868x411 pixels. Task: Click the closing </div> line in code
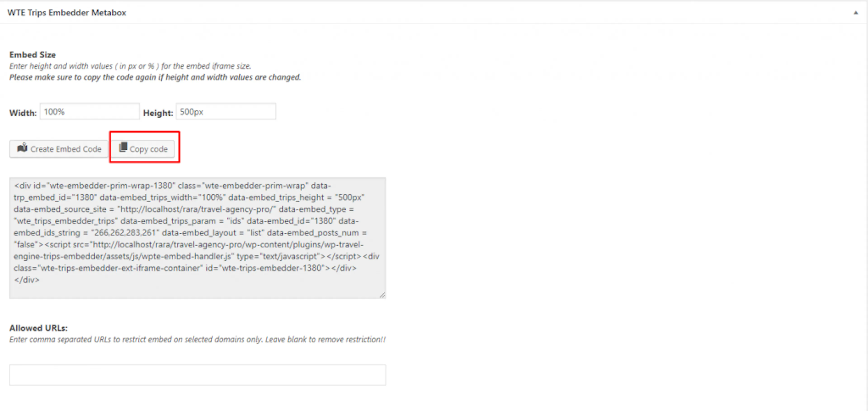(x=27, y=280)
